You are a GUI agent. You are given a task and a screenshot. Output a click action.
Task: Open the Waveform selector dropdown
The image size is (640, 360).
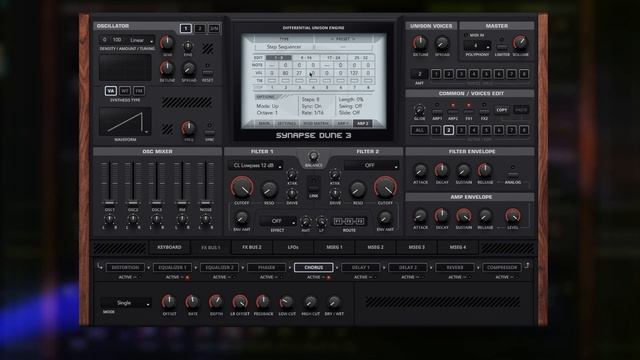pos(125,121)
